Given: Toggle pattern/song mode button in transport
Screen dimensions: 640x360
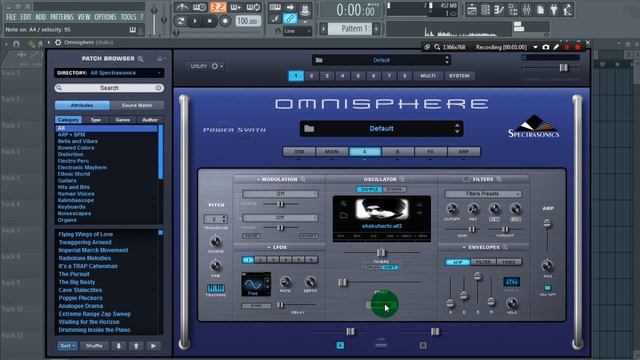Looking at the screenshot, I should coord(180,21).
